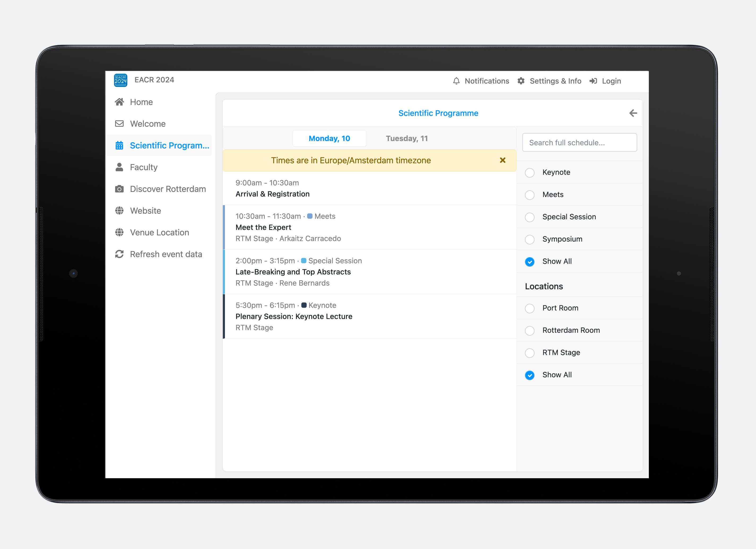Click the EACR 2024 app logo
This screenshot has width=756, height=549.
[x=120, y=80]
